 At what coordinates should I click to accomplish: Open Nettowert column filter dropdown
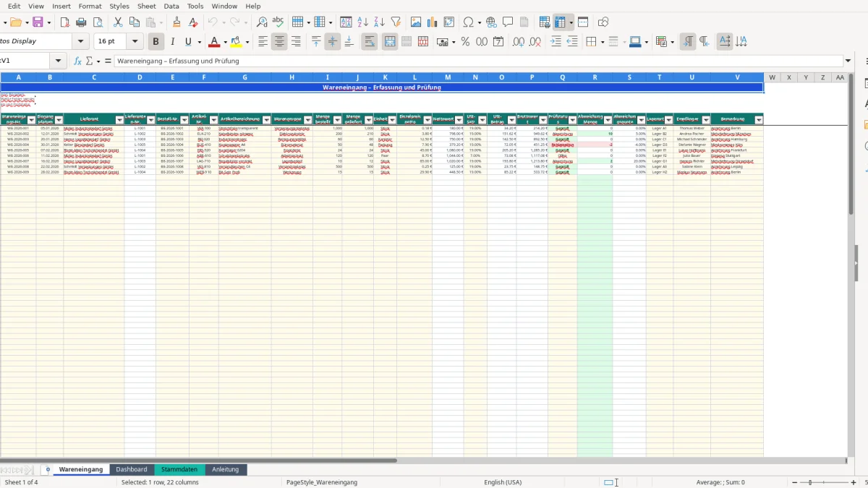point(459,120)
